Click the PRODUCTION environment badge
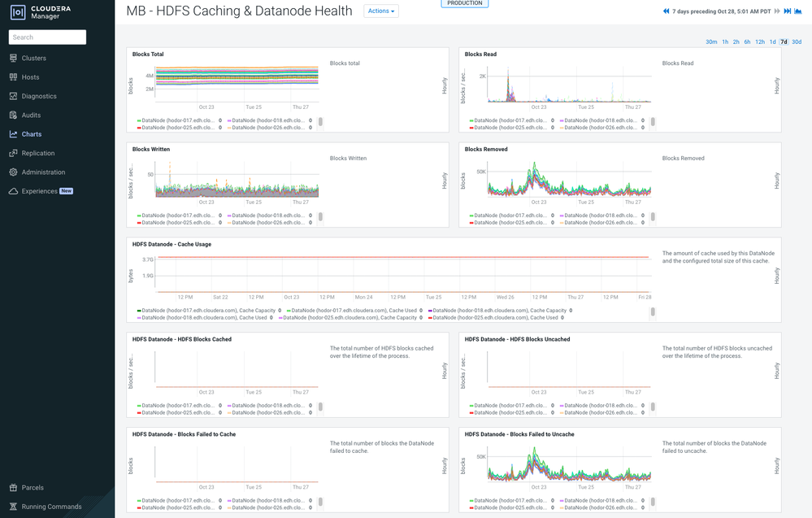Image resolution: width=812 pixels, height=518 pixels. pyautogui.click(x=464, y=3)
